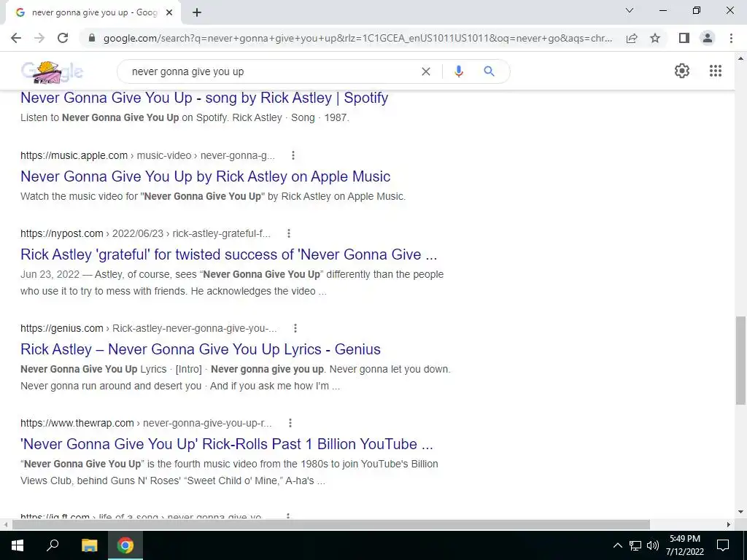The height and width of the screenshot is (560, 747).
Task: Open a new tab with plus button
Action: (x=197, y=13)
